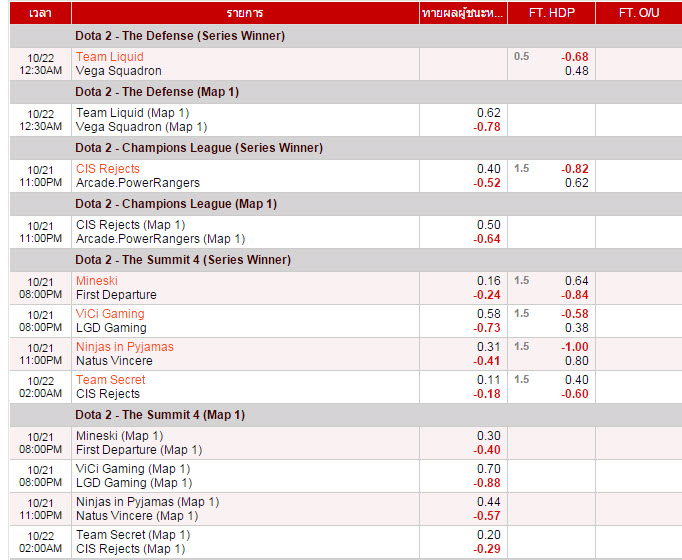Click the "เวลา" column header
Image resolution: width=682 pixels, height=560 pixels.
pyautogui.click(x=40, y=13)
